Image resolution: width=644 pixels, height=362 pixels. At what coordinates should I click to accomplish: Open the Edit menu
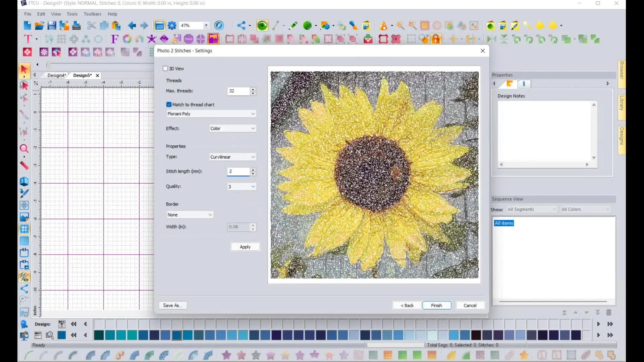tap(41, 14)
